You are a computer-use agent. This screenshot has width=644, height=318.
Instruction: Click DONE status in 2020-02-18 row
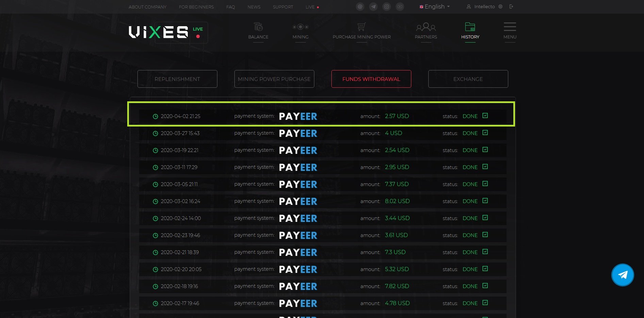pos(470,286)
